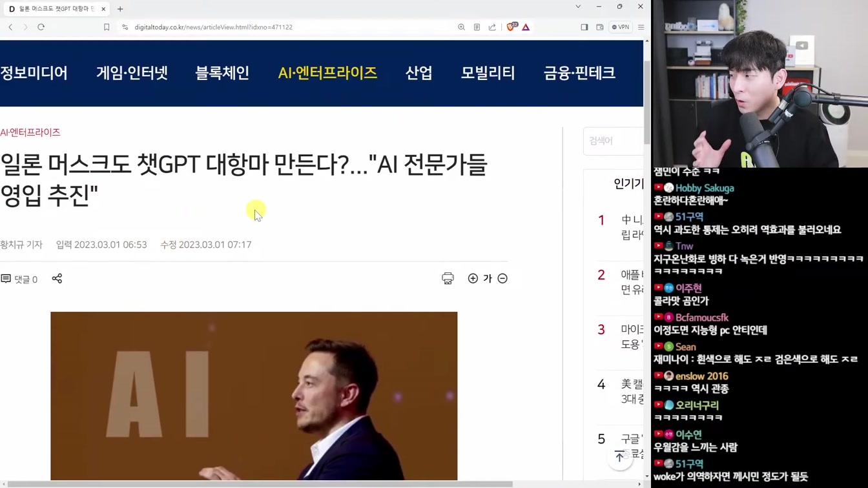
Task: Open the Brave Shields lion icon
Action: click(x=511, y=27)
